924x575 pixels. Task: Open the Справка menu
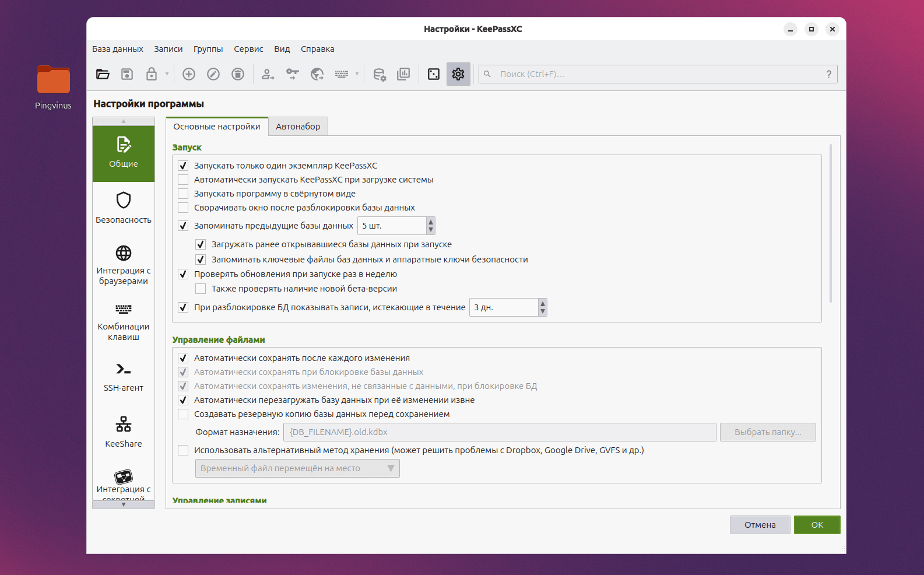pos(318,49)
